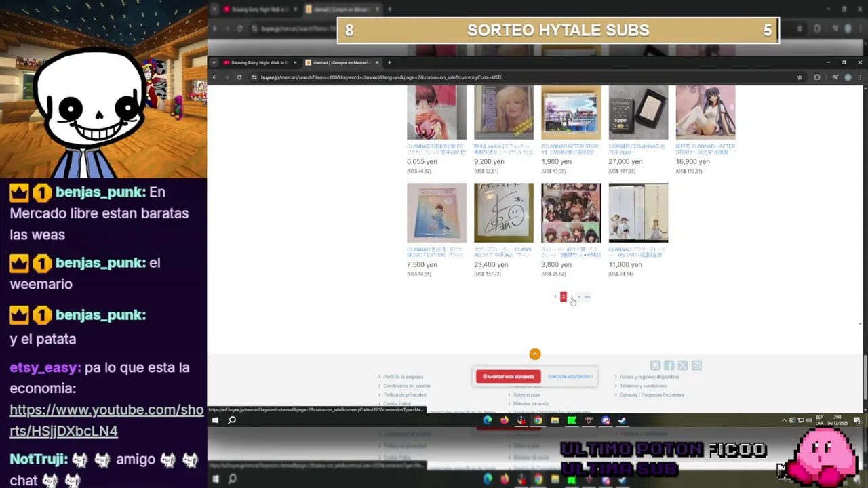Open browser extensions puzzle icon
868x488 pixels.
click(816, 77)
